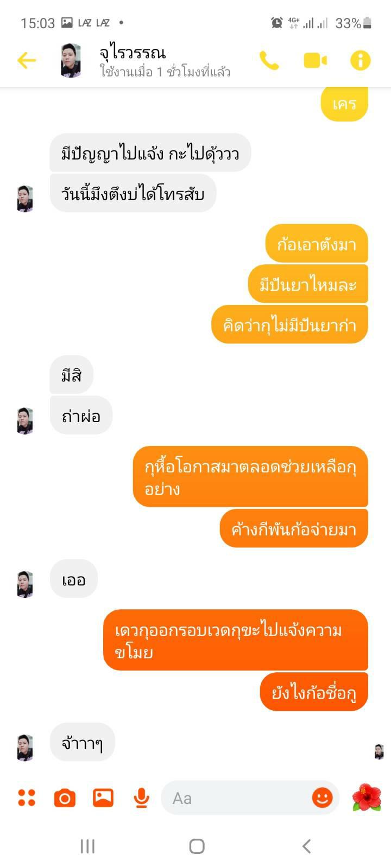Select orange message 'ค้างกีพันก้อจ่ายมา'
The width and height of the screenshot is (391, 868).
point(294,528)
